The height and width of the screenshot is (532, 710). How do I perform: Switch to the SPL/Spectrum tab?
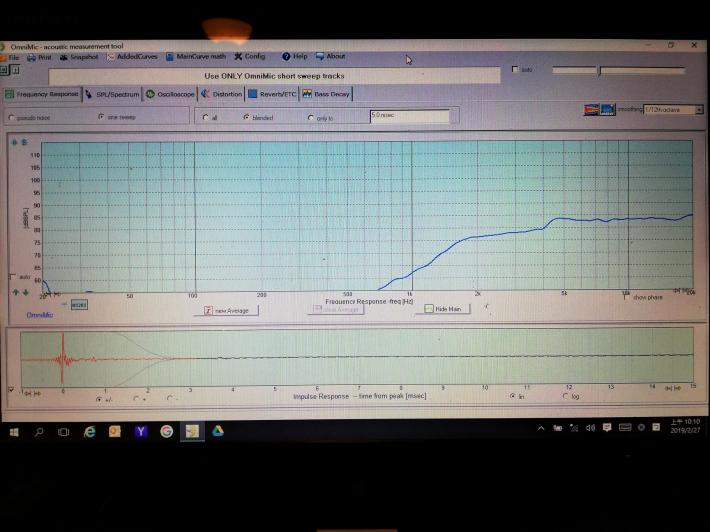point(112,94)
